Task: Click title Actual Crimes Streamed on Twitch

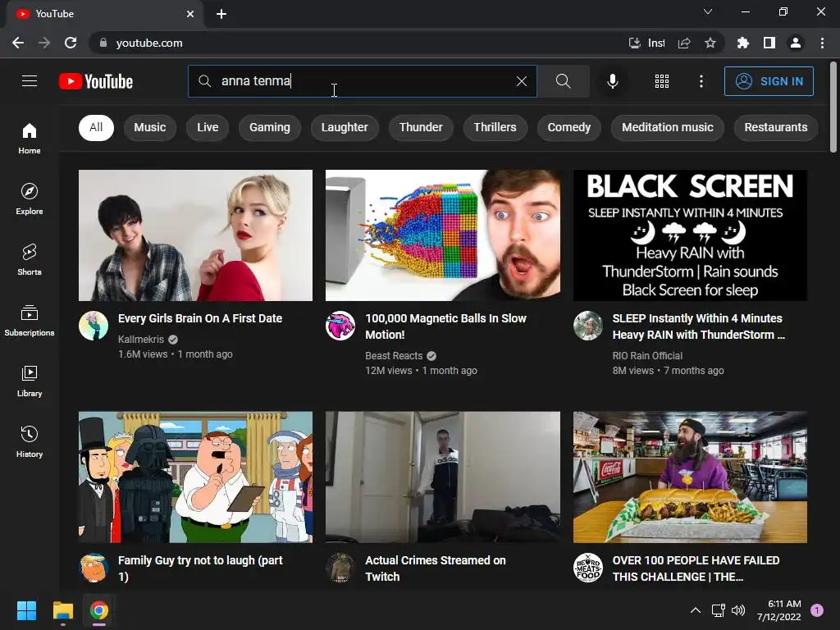Action: [436, 568]
